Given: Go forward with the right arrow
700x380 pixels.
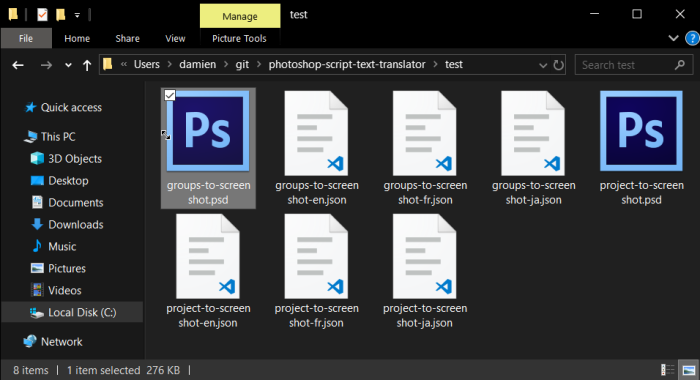Looking at the screenshot, I should click(x=46, y=65).
